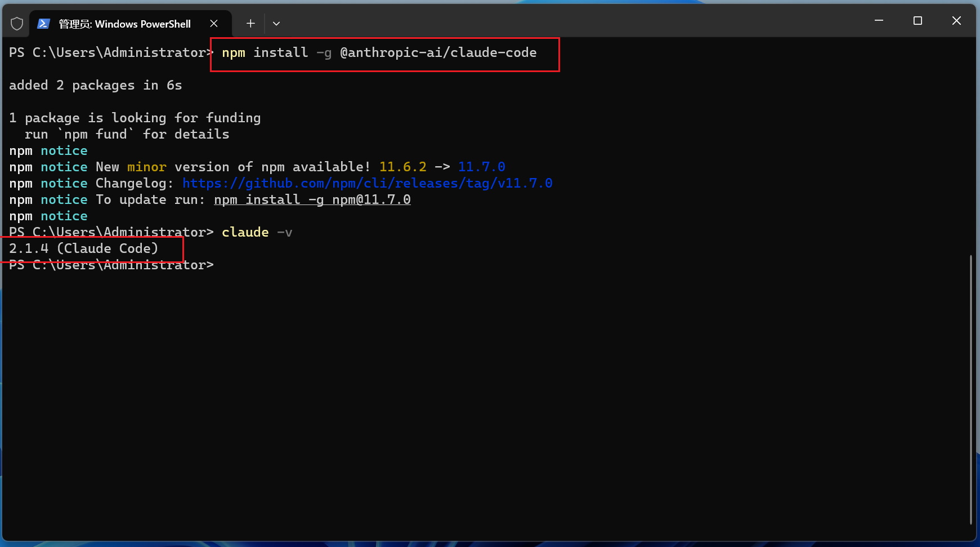The image size is (980, 547).
Task: Click the administrator shield icon in title bar
Action: (17, 24)
